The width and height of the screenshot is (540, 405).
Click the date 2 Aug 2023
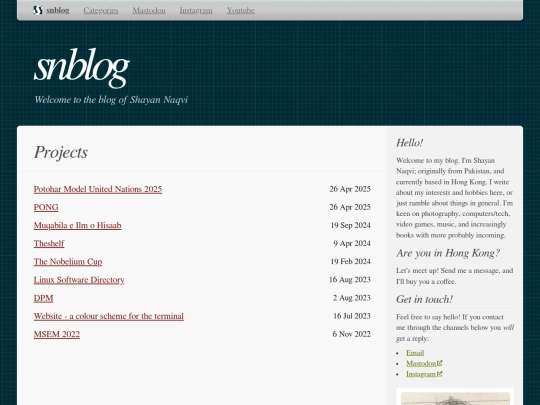(x=352, y=298)
